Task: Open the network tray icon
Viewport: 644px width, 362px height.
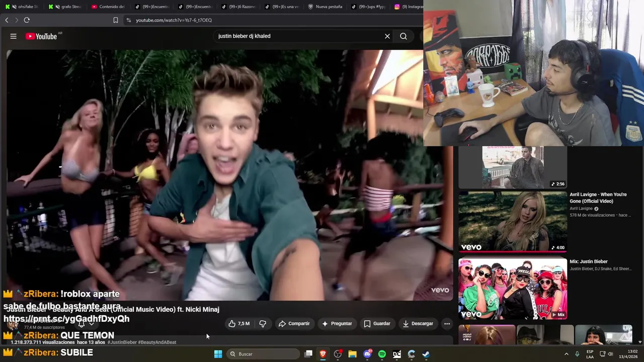Action: [x=603, y=354]
